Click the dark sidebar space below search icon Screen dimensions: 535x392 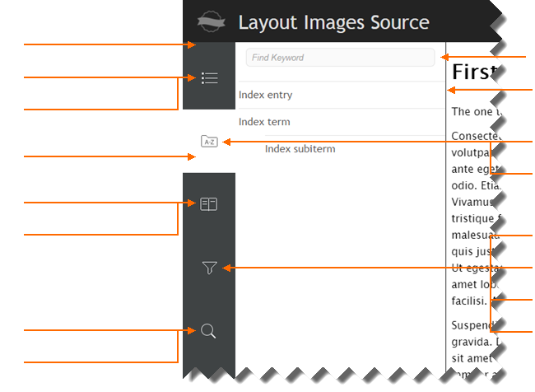[x=209, y=362]
